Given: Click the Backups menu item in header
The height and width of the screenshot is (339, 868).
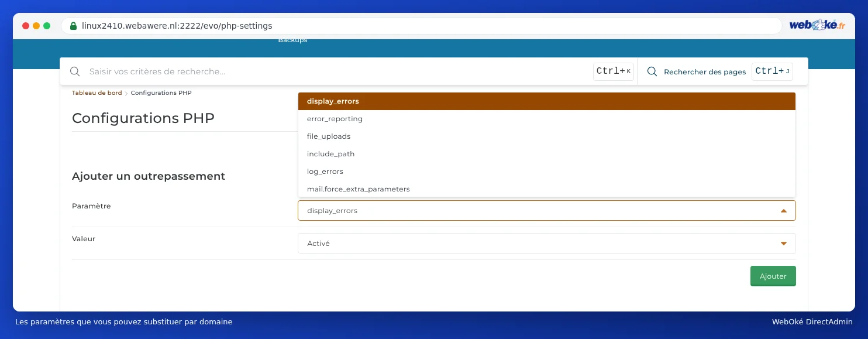Looking at the screenshot, I should 292,40.
